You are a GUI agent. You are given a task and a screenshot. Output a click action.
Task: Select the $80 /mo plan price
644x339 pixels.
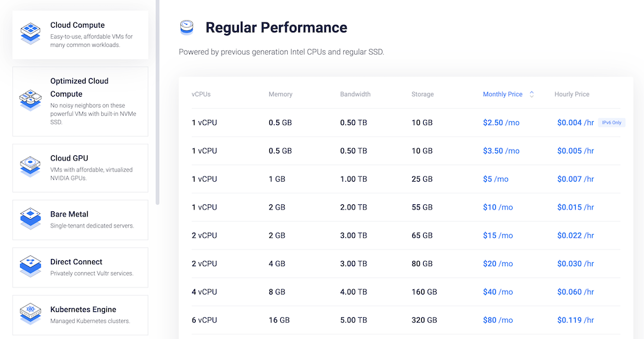click(x=498, y=320)
